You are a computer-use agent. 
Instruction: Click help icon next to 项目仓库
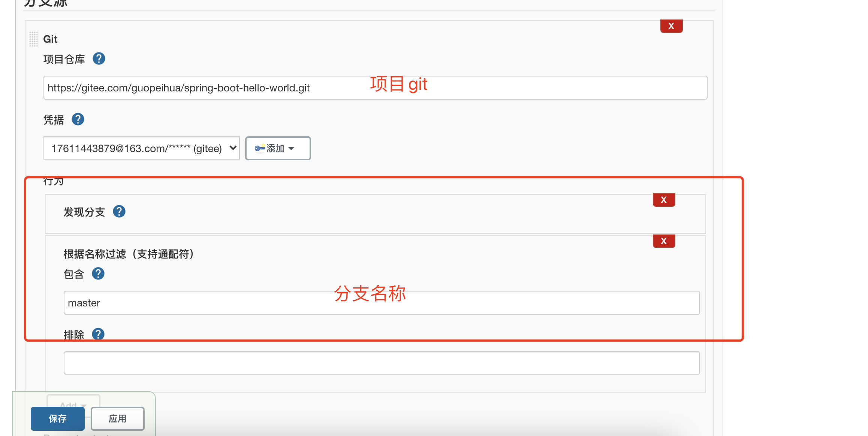(99, 59)
